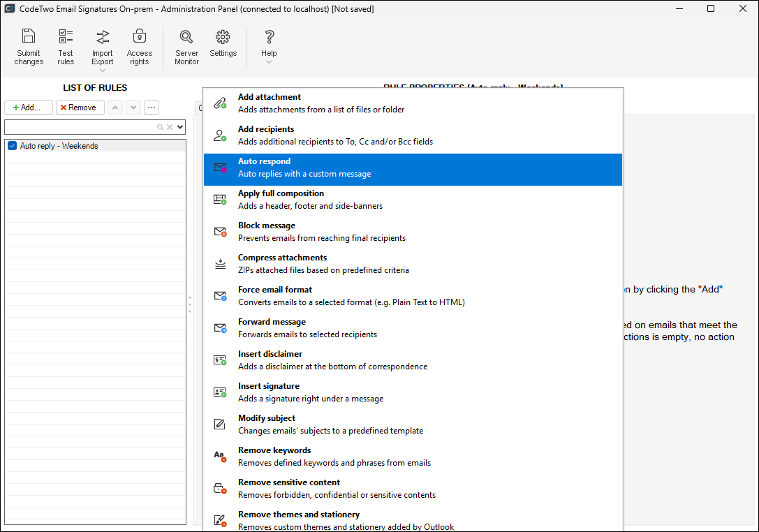Screen dimensions: 759x532
Task: Click the Block message envelope icon
Action: pos(220,232)
